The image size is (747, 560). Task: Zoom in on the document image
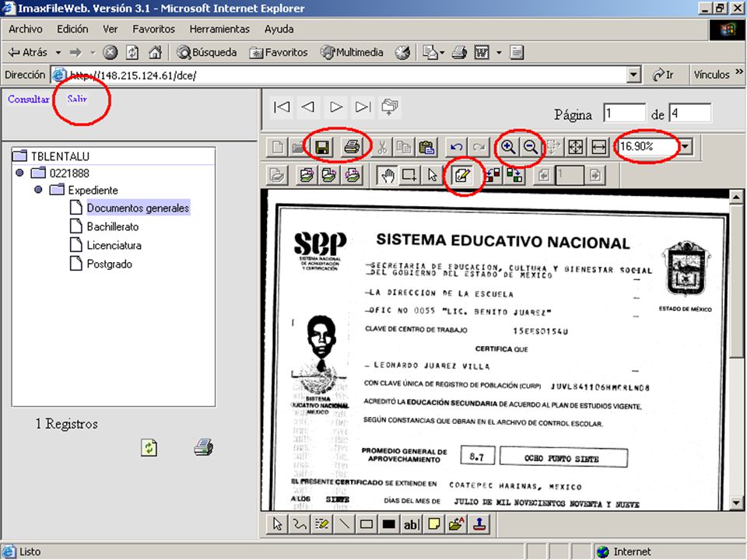click(508, 147)
